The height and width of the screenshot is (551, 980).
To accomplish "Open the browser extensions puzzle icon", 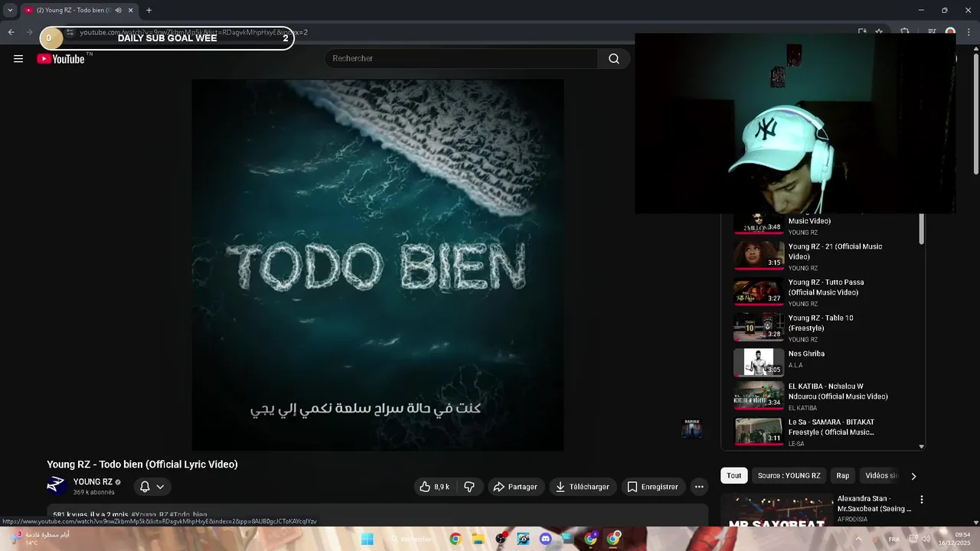I will pyautogui.click(x=904, y=32).
